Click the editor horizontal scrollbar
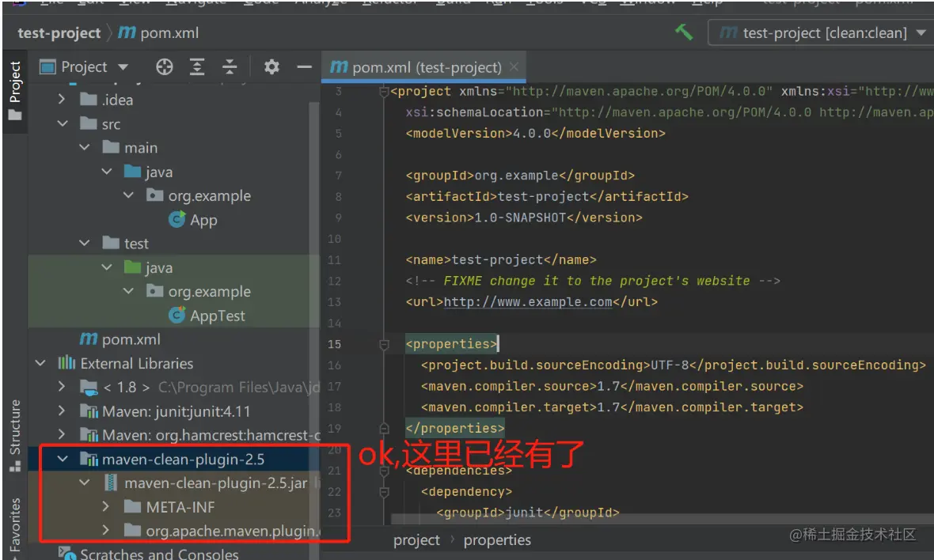 click(x=663, y=519)
